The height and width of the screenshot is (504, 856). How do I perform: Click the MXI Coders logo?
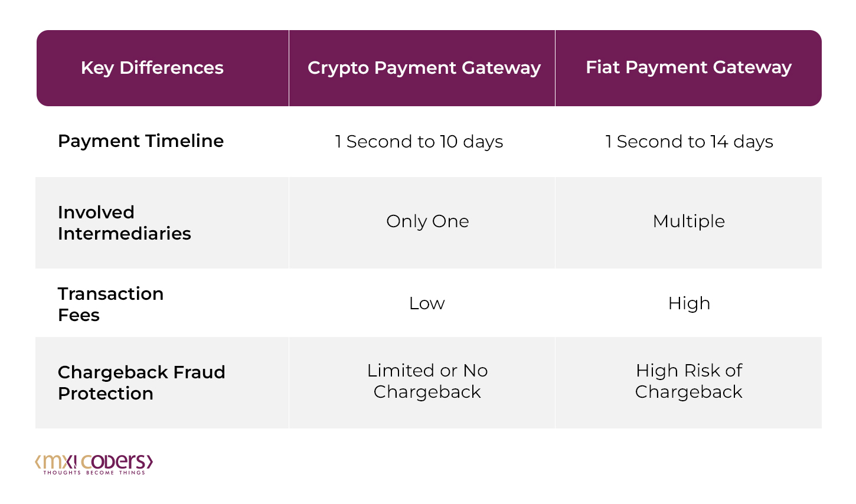coord(94,464)
